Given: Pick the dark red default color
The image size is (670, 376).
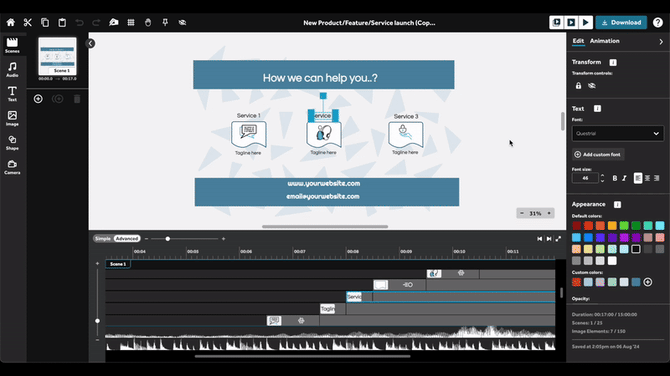Looking at the screenshot, I should pyautogui.click(x=576, y=226).
